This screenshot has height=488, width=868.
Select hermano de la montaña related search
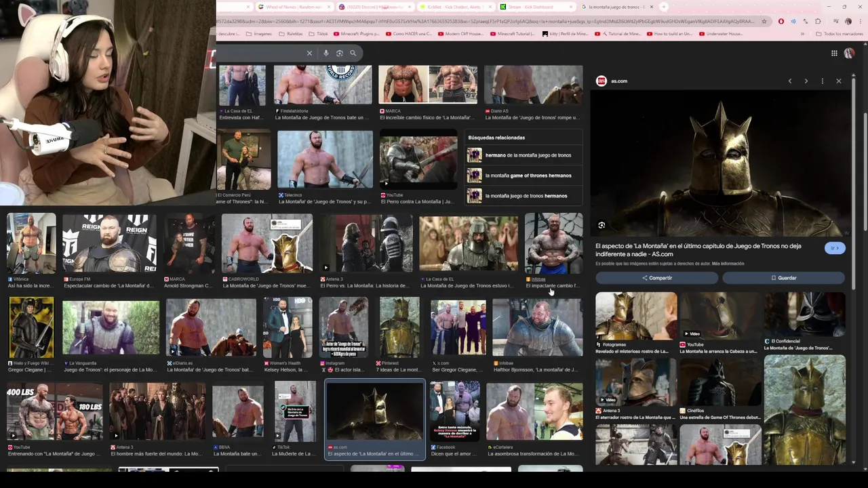click(x=524, y=155)
